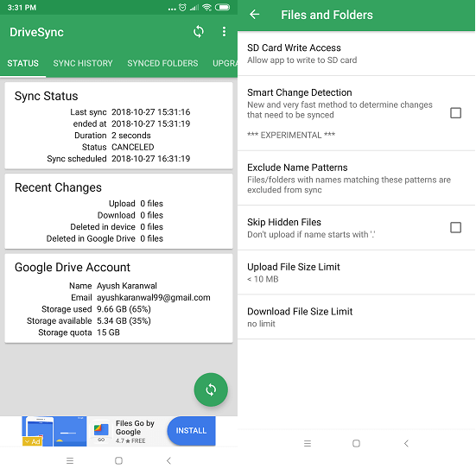Screen dimensions: 476x475
Task: Tap the CANCELED status value
Action: point(133,147)
